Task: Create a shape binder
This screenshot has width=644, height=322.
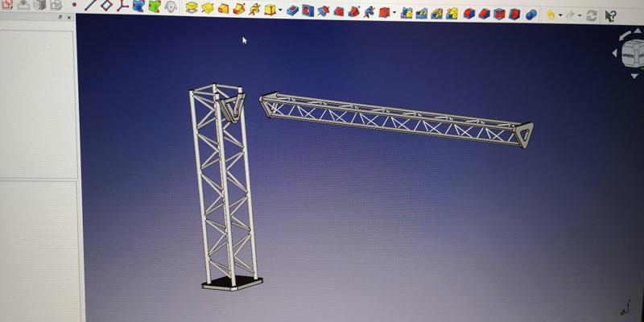Action: click(138, 6)
